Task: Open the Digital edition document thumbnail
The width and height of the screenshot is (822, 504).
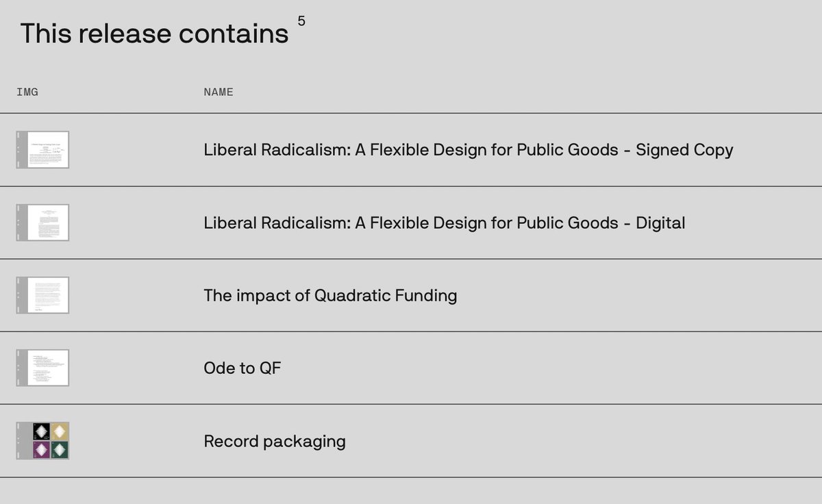Action: tap(42, 222)
